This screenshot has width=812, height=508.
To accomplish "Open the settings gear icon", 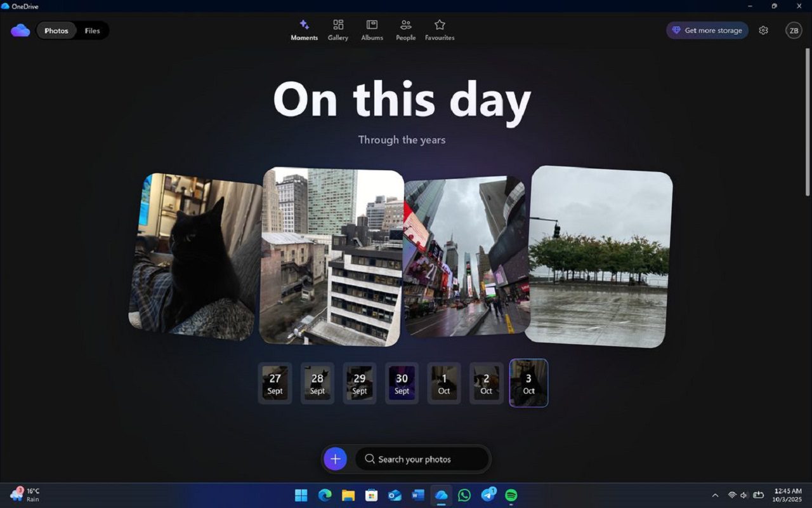I will (763, 30).
